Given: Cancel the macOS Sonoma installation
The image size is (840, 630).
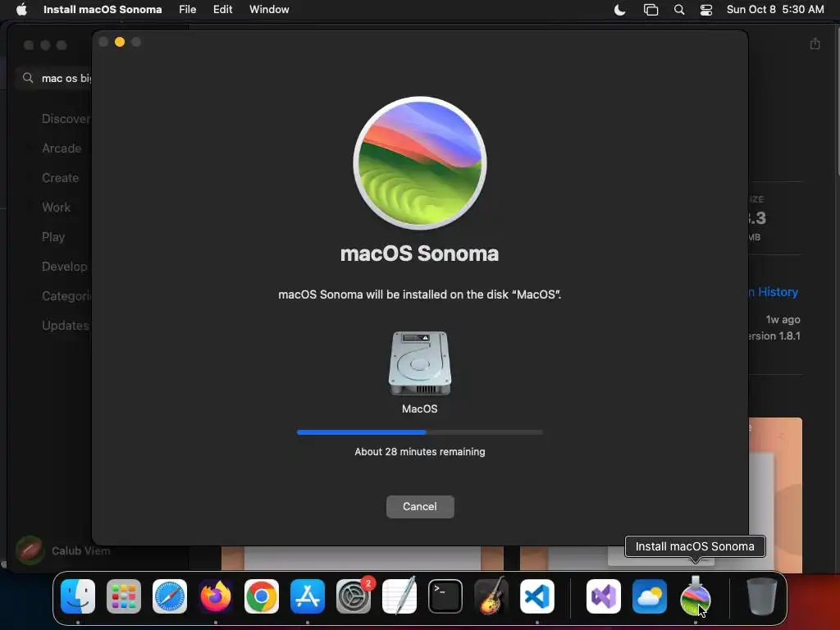Looking at the screenshot, I should [419, 506].
